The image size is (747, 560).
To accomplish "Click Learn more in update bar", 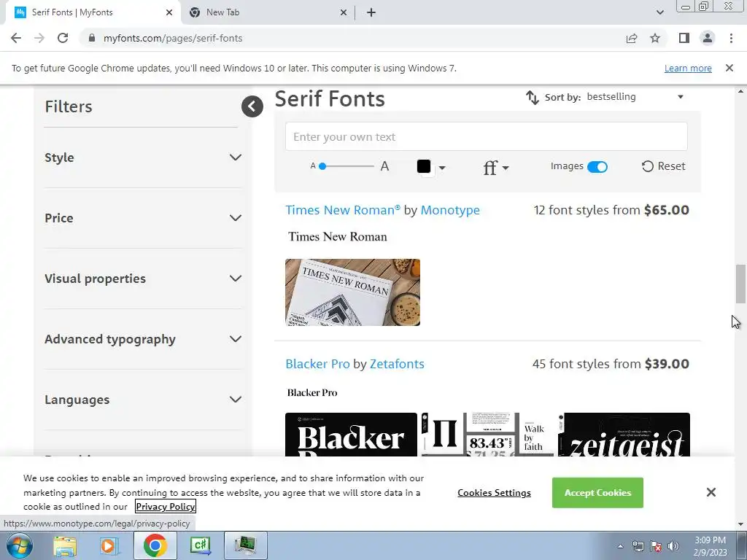I will pyautogui.click(x=688, y=68).
